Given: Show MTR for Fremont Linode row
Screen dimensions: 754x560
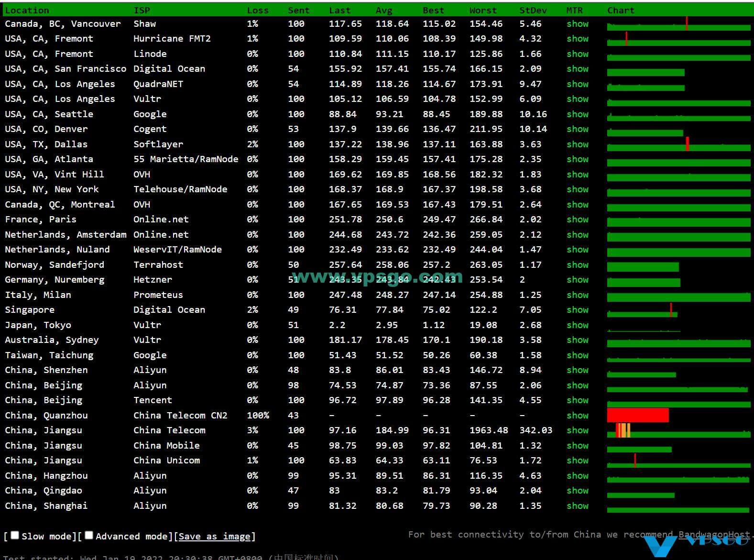Looking at the screenshot, I should [578, 54].
